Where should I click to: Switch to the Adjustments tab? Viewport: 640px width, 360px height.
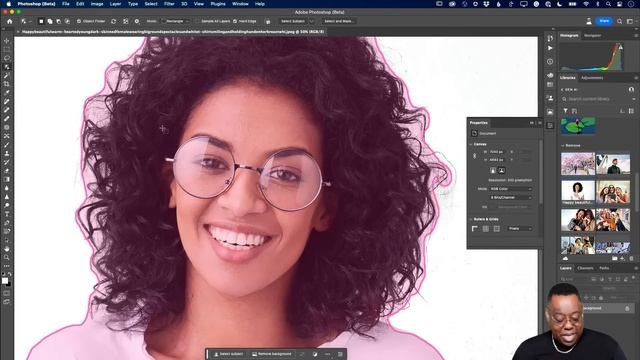point(592,78)
